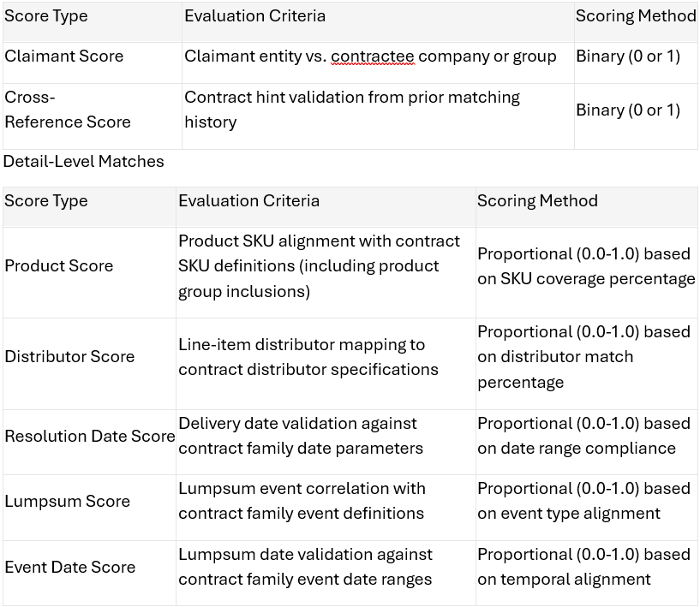Select the "Lumpsum Score" cell
The image size is (700, 607).
point(67,502)
